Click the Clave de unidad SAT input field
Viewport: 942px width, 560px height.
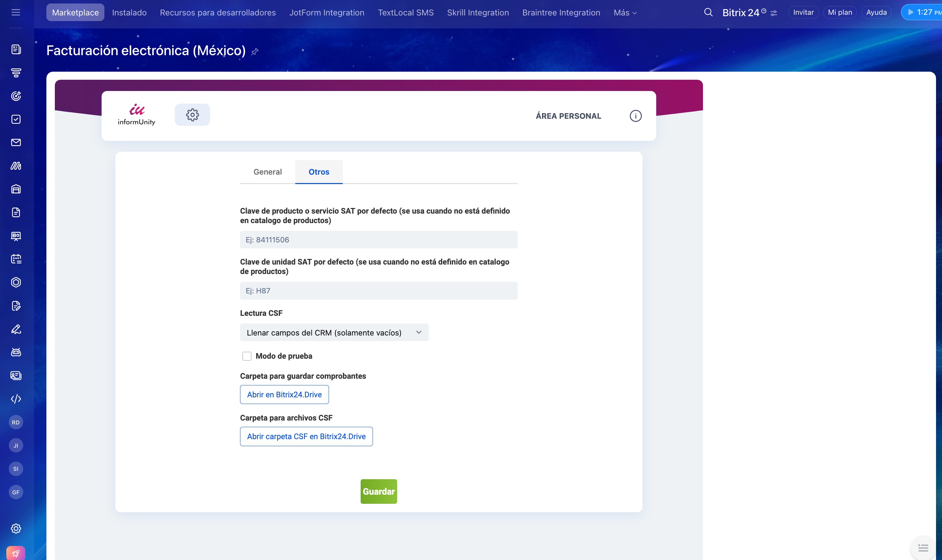click(x=378, y=291)
